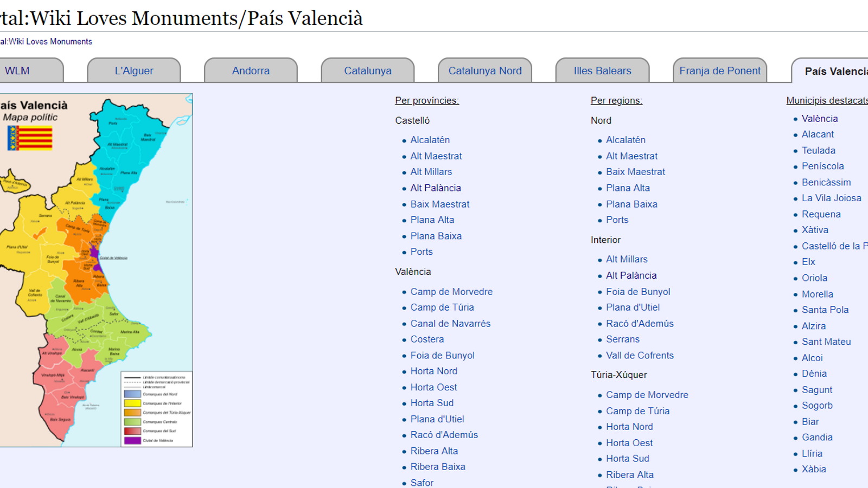Open the WLM tab
Image resolution: width=868 pixels, height=488 pixels.
tap(17, 71)
